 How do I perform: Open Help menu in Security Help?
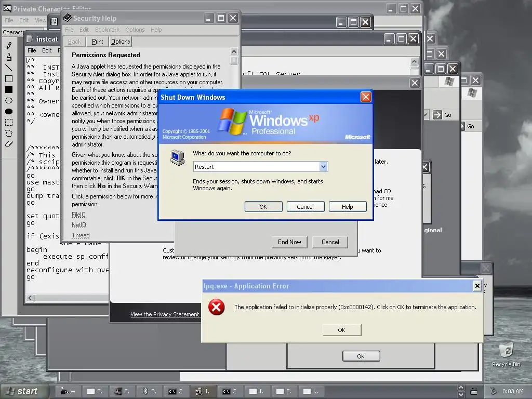pyautogui.click(x=156, y=30)
